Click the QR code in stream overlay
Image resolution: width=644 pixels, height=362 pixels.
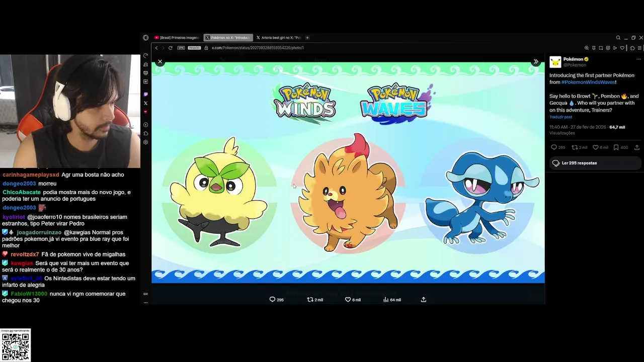16,346
